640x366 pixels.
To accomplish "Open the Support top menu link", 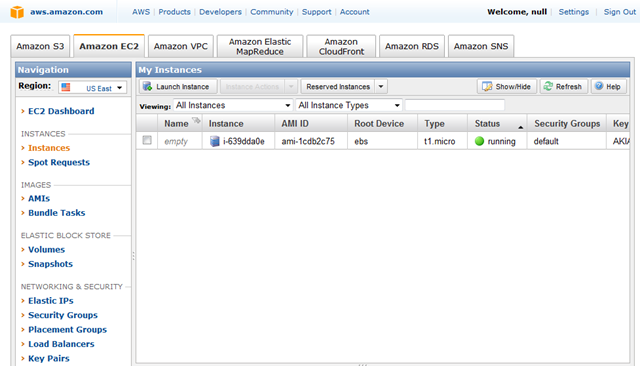I will tap(316, 12).
